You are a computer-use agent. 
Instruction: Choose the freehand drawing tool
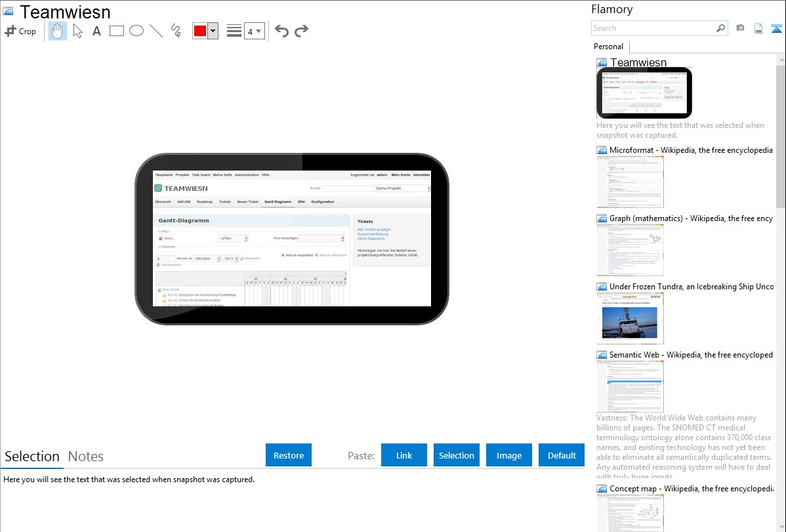pyautogui.click(x=176, y=31)
